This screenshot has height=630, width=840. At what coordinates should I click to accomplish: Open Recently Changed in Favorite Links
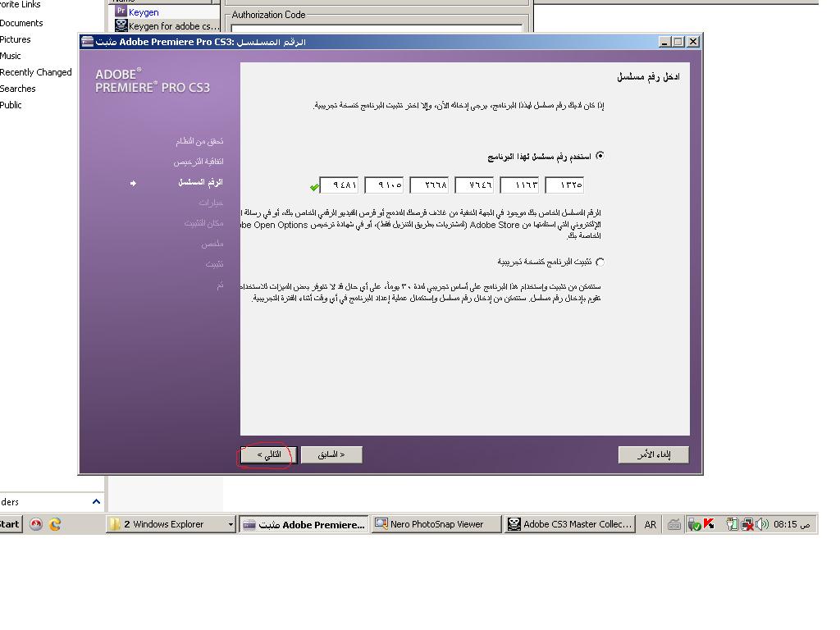coord(36,72)
